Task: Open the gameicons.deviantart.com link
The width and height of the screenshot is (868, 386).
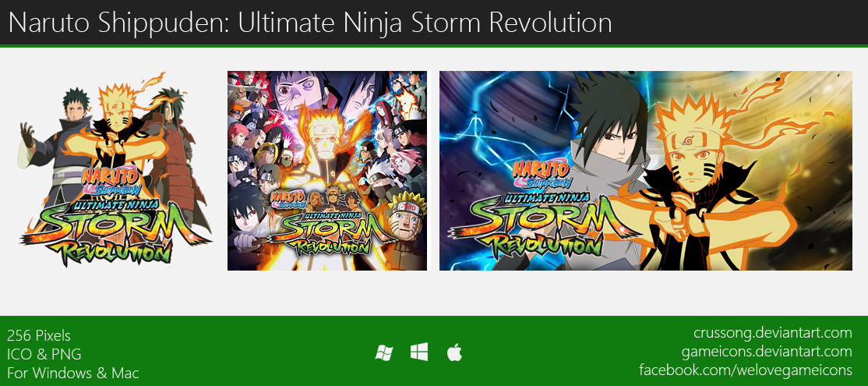Action: point(767,352)
